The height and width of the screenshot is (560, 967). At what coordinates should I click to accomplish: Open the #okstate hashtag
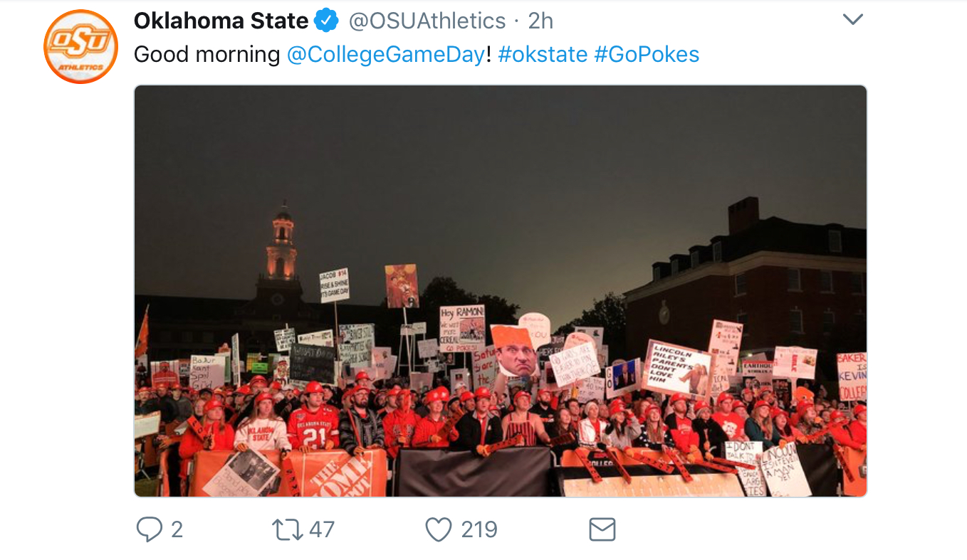(543, 55)
